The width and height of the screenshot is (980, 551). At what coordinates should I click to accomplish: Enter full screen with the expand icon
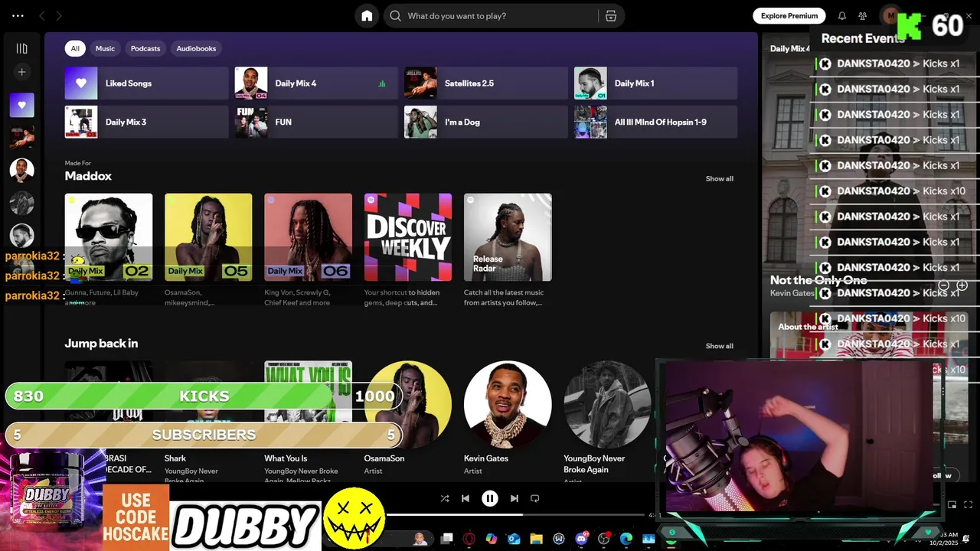coord(969,504)
